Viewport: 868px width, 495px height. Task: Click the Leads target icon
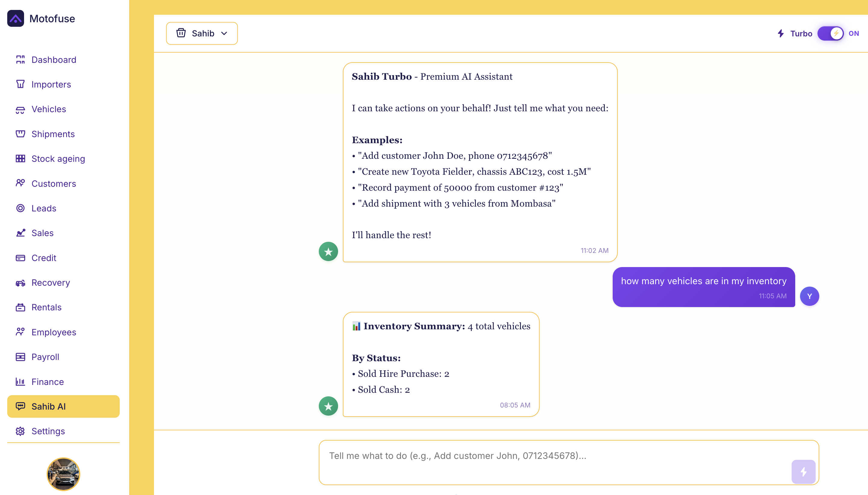point(20,208)
